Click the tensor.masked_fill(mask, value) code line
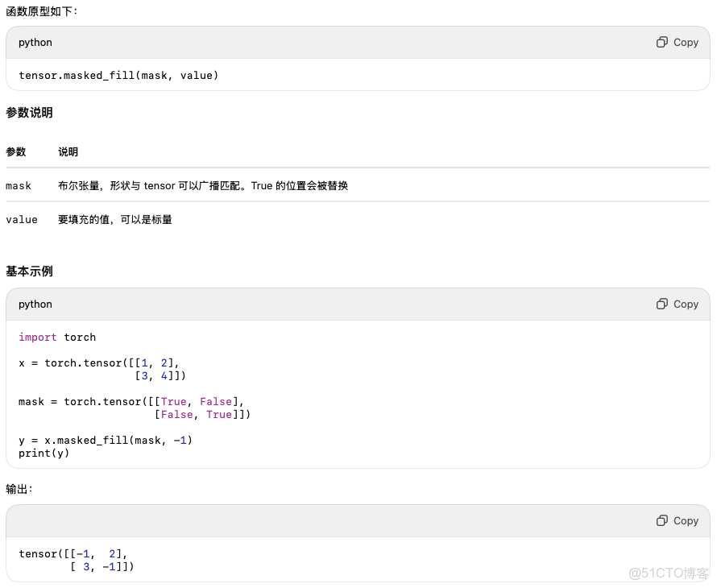 click(x=118, y=75)
